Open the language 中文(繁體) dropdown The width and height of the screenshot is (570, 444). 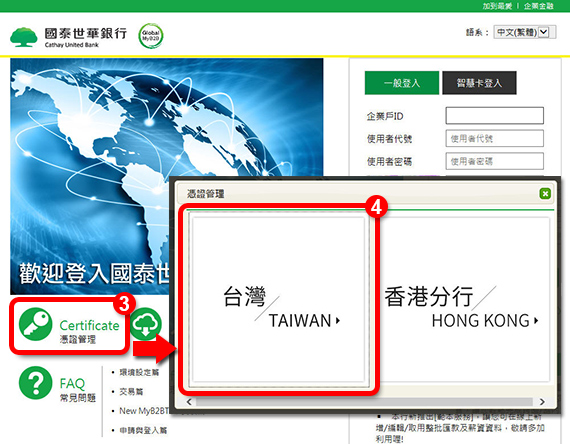coord(525,32)
